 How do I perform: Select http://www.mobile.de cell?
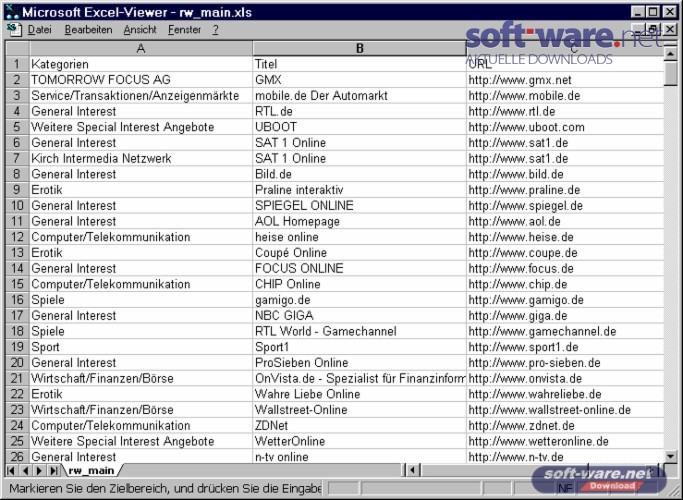(565, 95)
